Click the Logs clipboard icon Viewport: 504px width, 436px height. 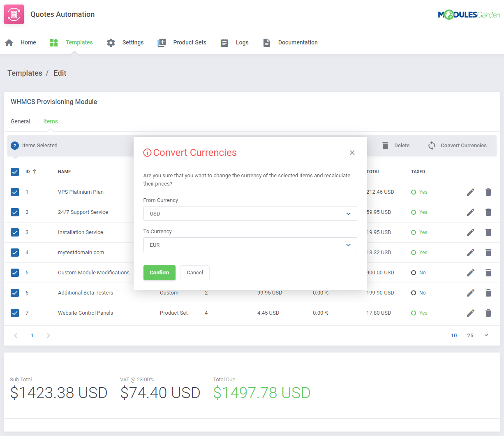pyautogui.click(x=224, y=42)
